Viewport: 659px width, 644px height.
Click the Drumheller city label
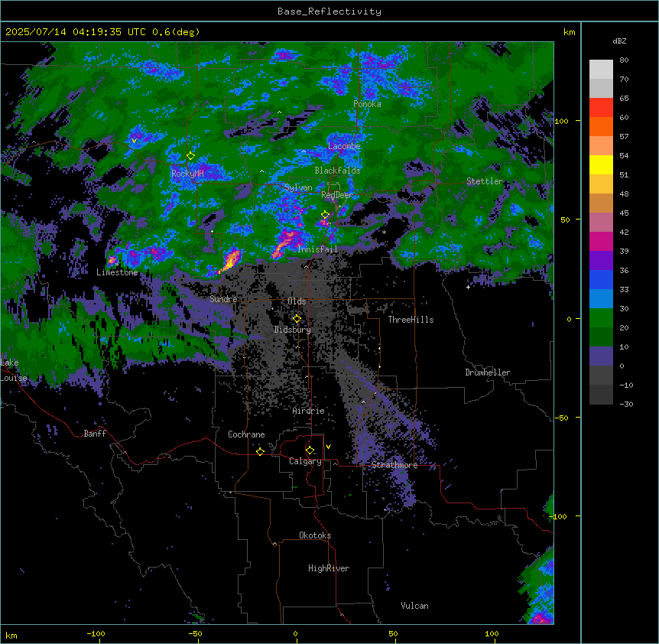[488, 372]
